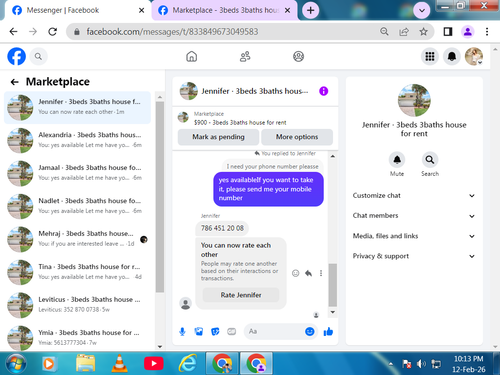Choose a sticker icon
This screenshot has width=500, height=375.
[x=215, y=331]
